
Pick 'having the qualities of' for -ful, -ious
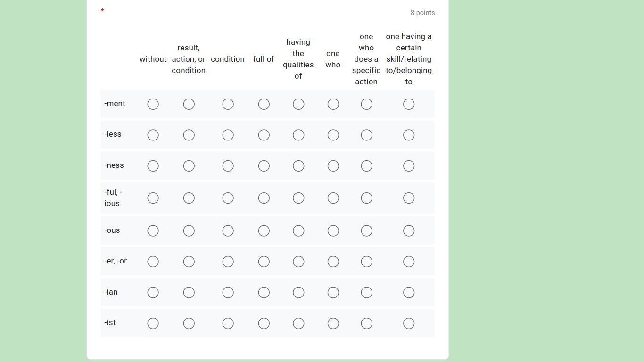(298, 198)
